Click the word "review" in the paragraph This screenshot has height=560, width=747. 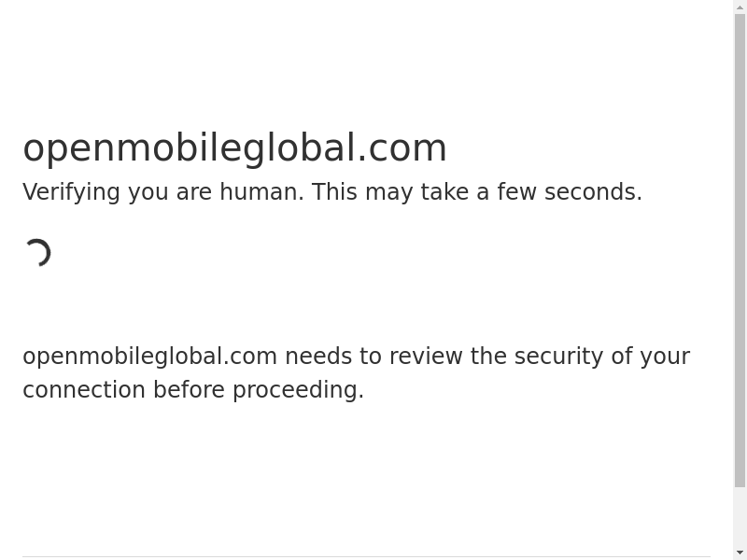click(426, 357)
